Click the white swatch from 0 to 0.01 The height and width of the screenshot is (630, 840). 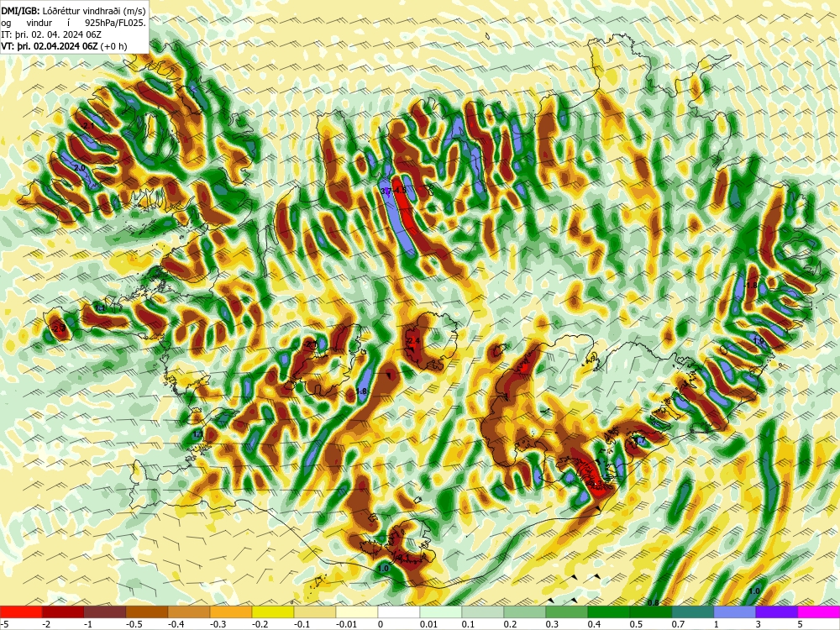point(399,612)
